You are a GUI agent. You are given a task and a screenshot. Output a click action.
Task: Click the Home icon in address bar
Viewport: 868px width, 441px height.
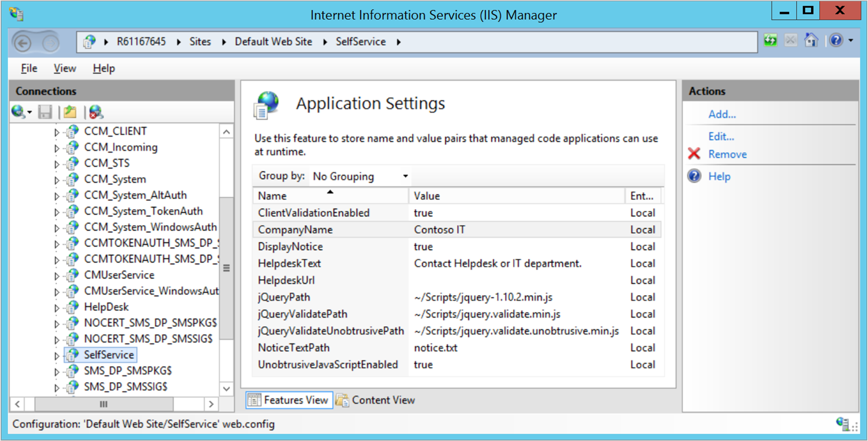[x=811, y=41]
